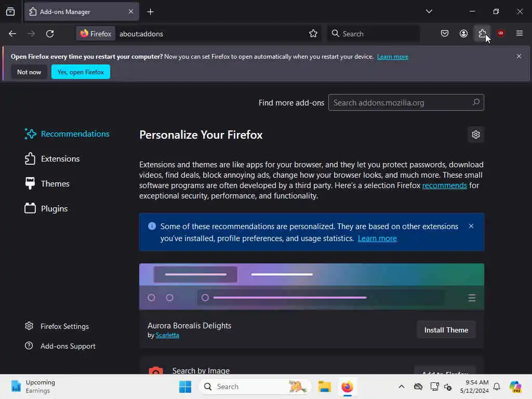This screenshot has height=399, width=532.
Task: Click the OneDrive cloud tray icon
Action: (x=418, y=387)
